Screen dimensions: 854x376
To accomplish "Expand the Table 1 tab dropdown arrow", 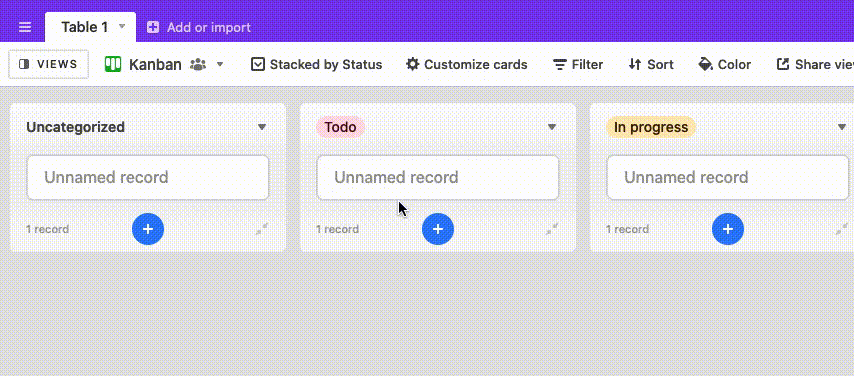I will click(122, 26).
